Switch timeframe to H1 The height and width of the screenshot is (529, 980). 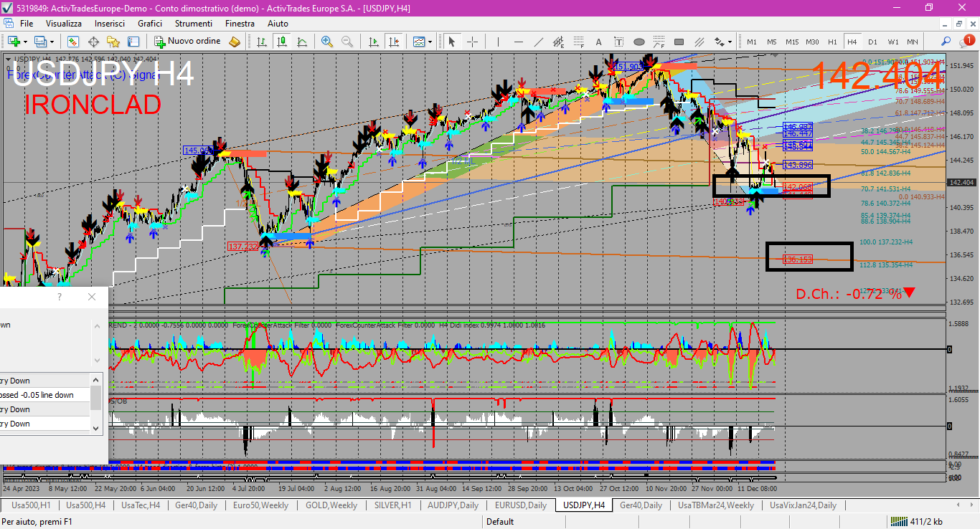click(x=832, y=42)
